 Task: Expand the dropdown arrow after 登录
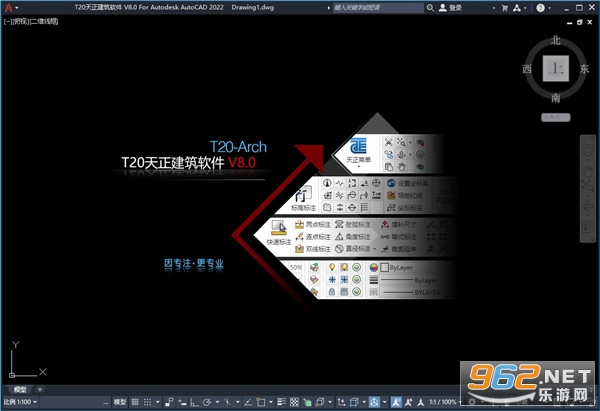(x=494, y=8)
